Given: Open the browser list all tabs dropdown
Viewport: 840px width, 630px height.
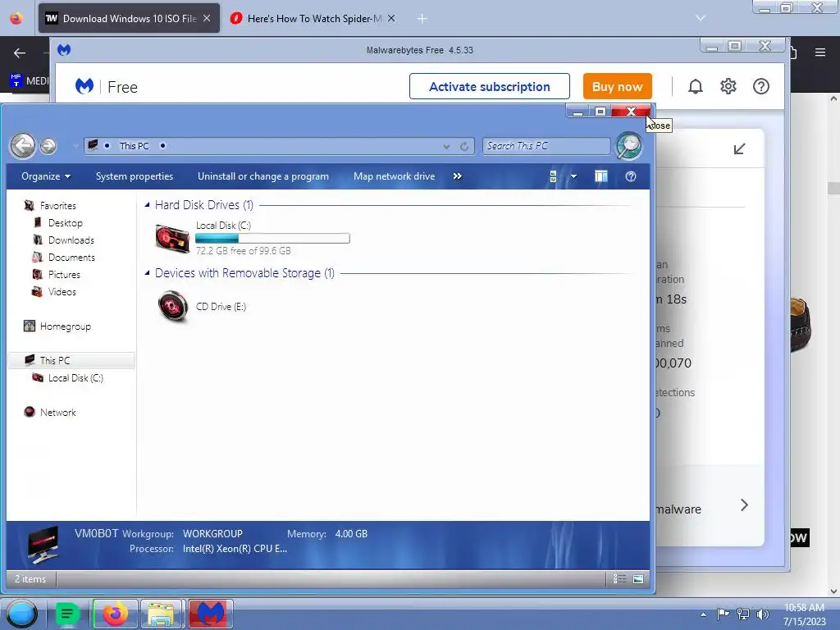Looking at the screenshot, I should [701, 18].
